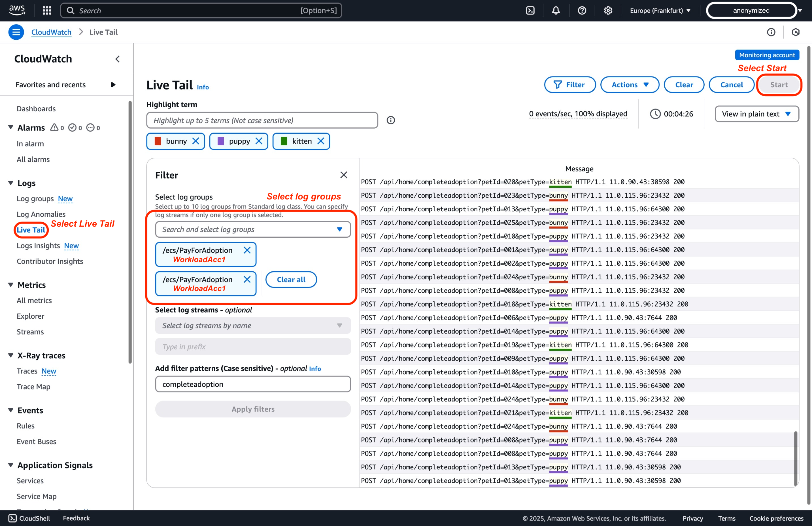The image size is (812, 526).
Task: Collapse the Events section
Action: (x=10, y=410)
